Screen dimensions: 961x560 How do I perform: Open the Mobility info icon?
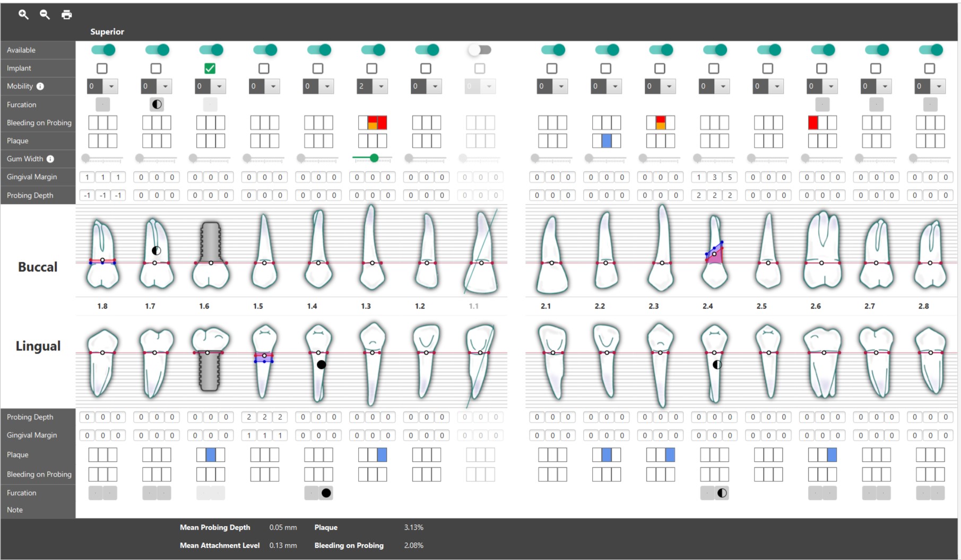[x=40, y=86]
